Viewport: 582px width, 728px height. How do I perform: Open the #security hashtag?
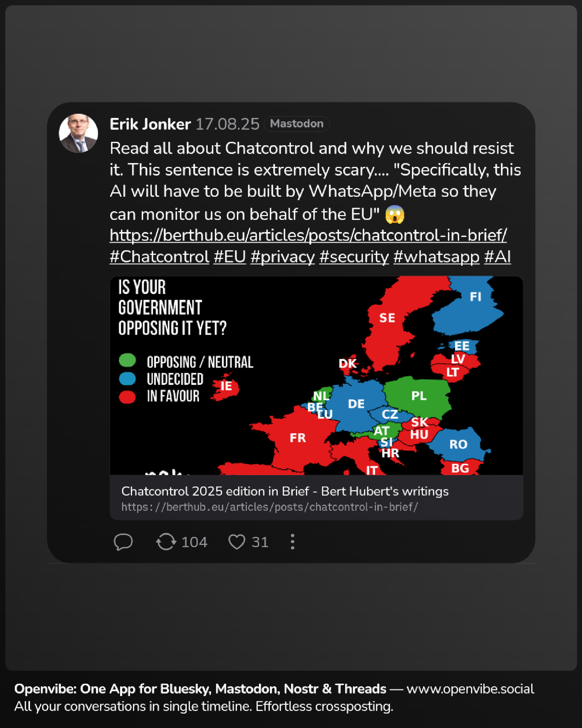(x=354, y=257)
